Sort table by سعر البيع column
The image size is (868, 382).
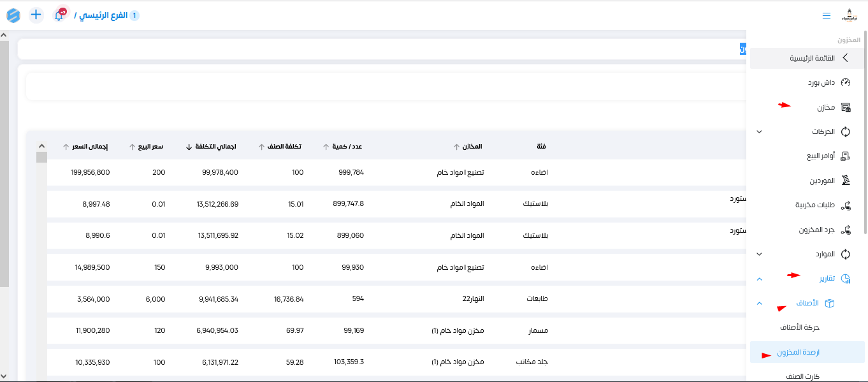pyautogui.click(x=147, y=146)
